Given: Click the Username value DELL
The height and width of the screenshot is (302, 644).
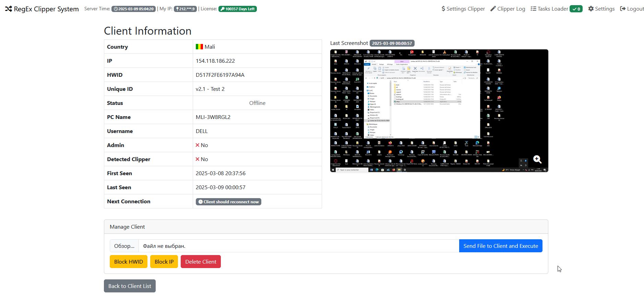Looking at the screenshot, I should (202, 131).
